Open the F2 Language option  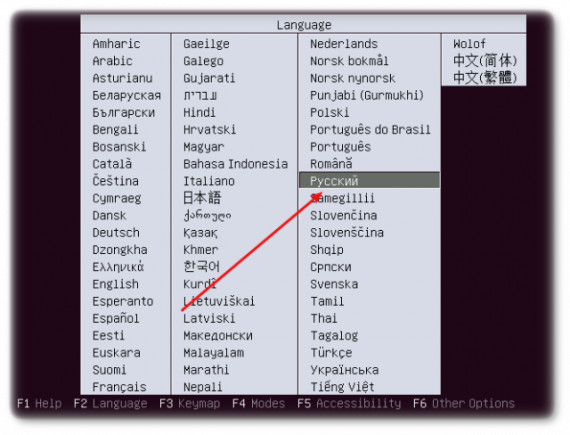pyautogui.click(x=111, y=403)
